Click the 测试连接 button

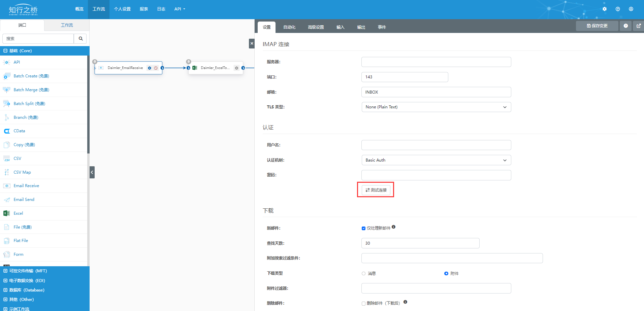point(375,189)
